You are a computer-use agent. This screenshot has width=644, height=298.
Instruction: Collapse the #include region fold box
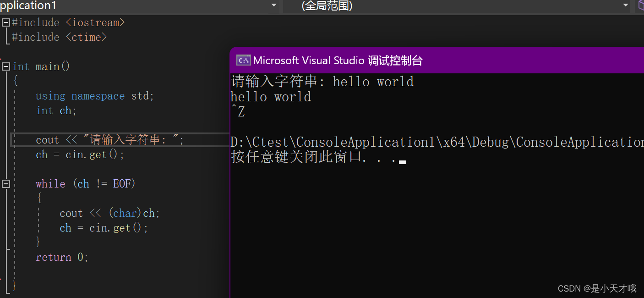coord(5,22)
